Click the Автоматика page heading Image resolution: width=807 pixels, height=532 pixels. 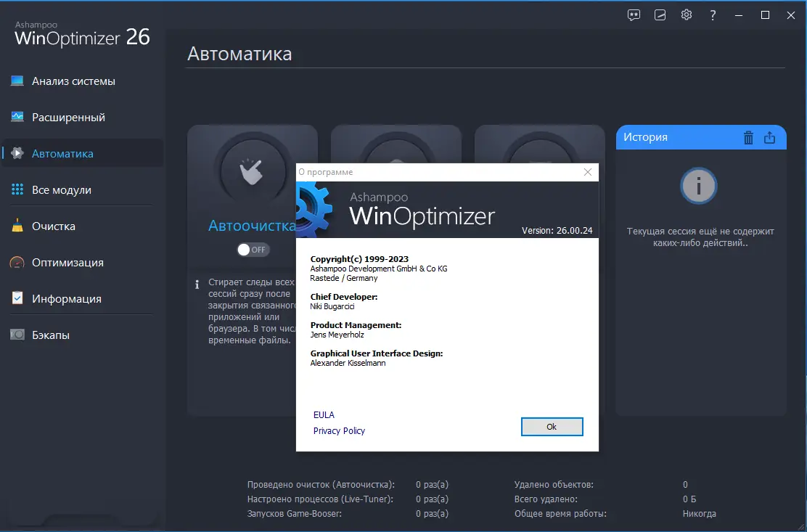coord(239,54)
